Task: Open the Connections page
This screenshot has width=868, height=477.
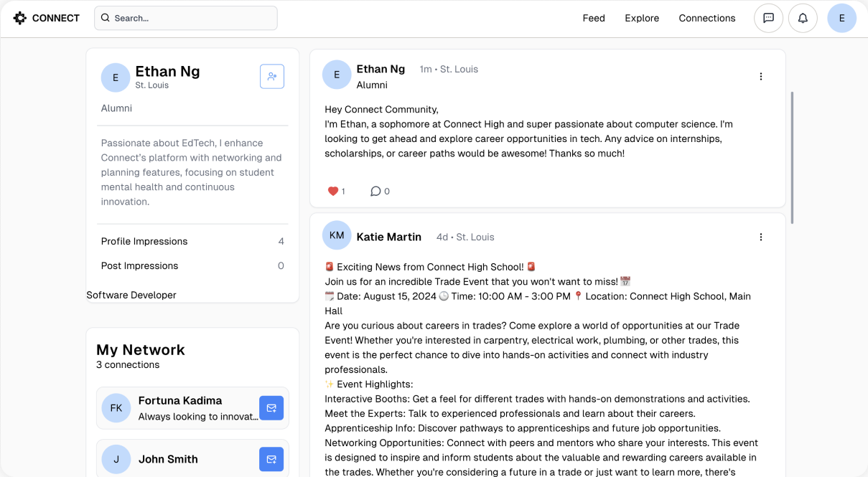Action: pyautogui.click(x=706, y=18)
